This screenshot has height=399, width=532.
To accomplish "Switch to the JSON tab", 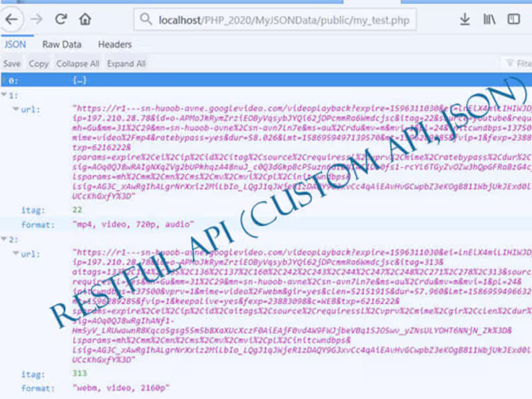I will pos(15,45).
